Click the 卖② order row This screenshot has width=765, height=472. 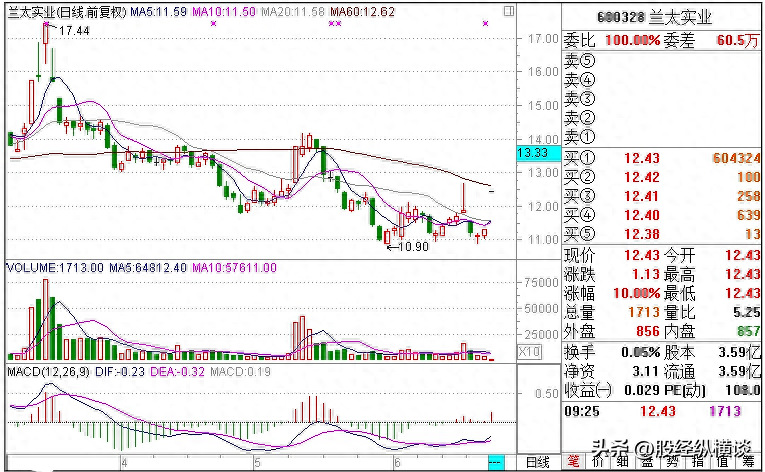(x=662, y=118)
